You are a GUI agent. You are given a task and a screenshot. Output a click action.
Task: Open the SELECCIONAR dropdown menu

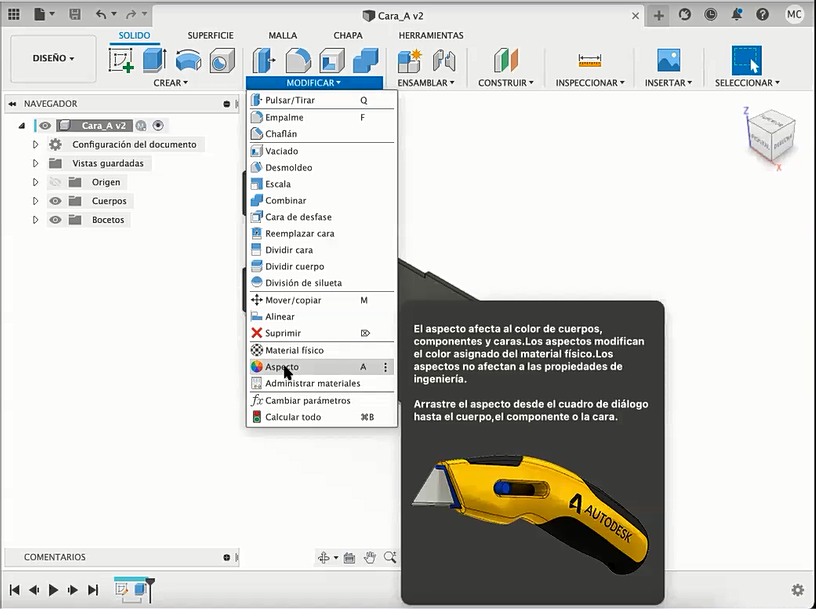coord(747,83)
